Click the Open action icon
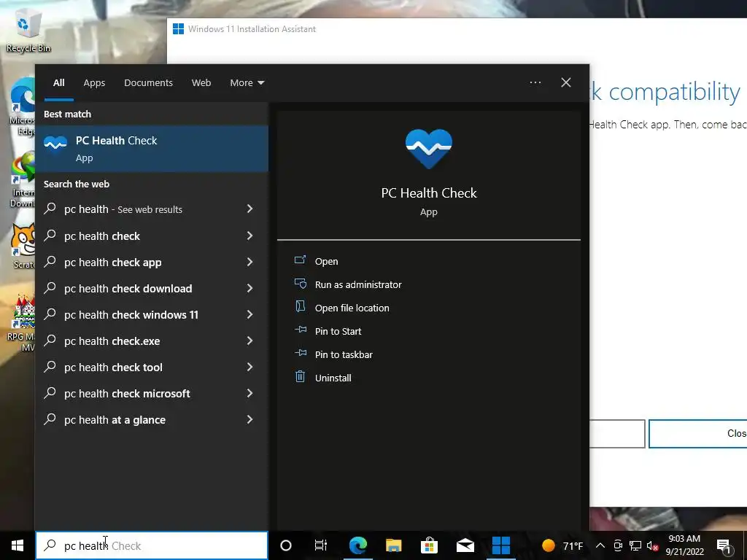This screenshot has height=560, width=747. point(300,260)
